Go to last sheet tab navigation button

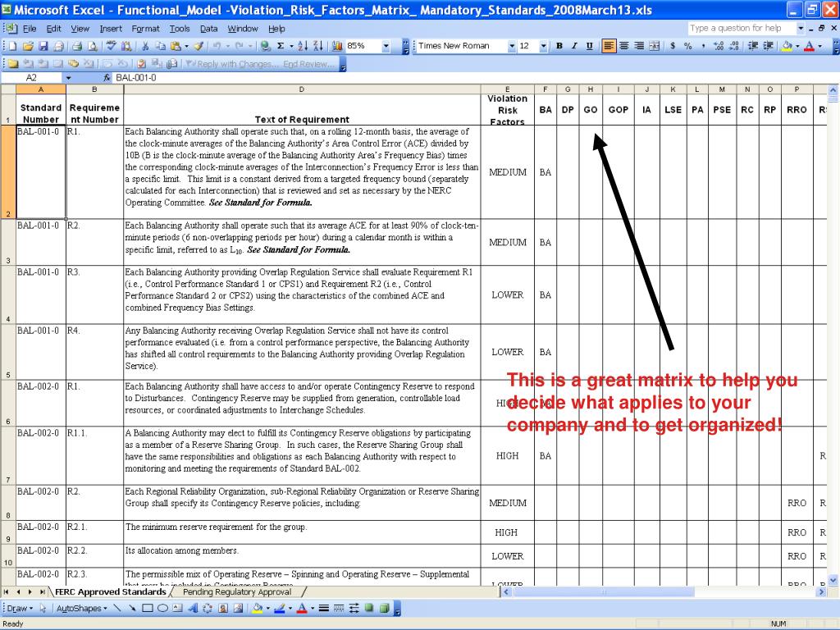(x=42, y=592)
